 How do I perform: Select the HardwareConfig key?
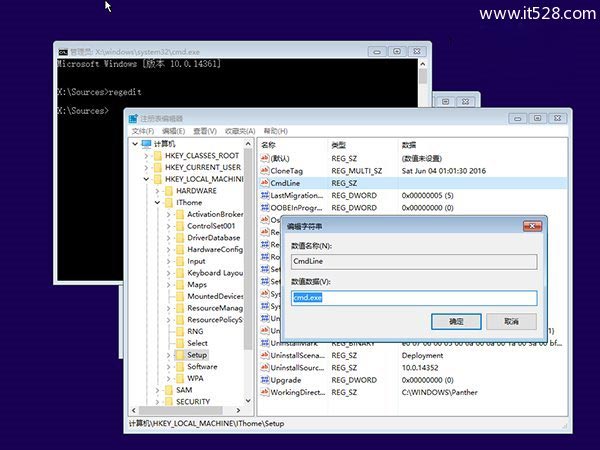(215, 250)
